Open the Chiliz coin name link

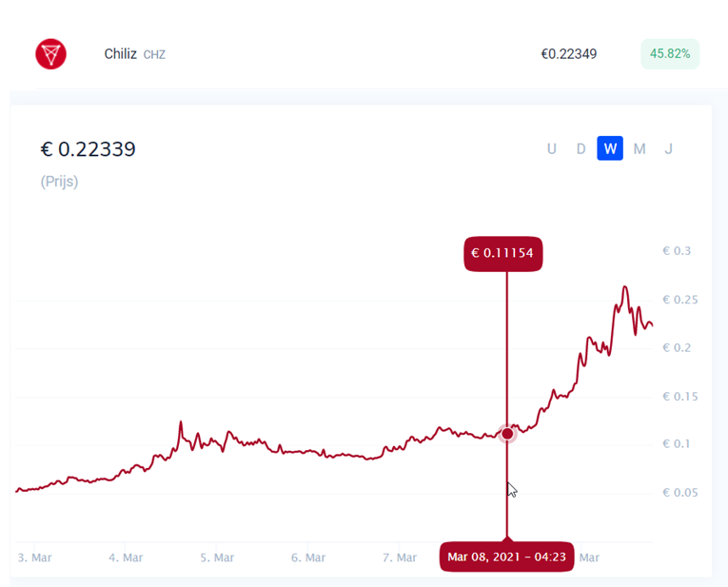(x=120, y=54)
